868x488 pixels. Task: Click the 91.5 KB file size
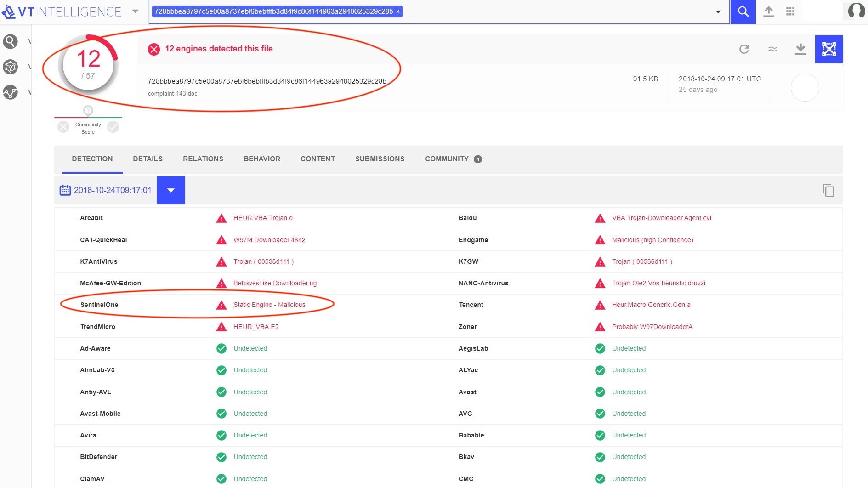646,79
